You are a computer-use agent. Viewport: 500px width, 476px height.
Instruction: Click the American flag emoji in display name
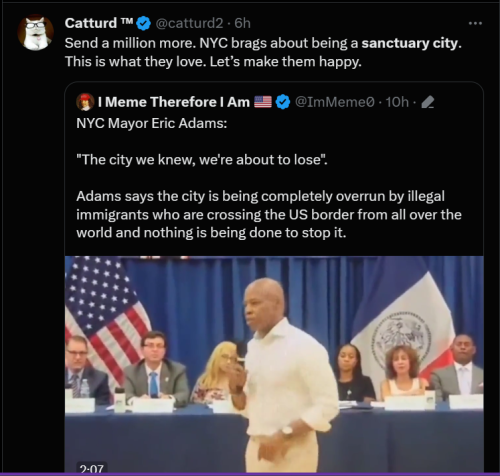click(263, 102)
